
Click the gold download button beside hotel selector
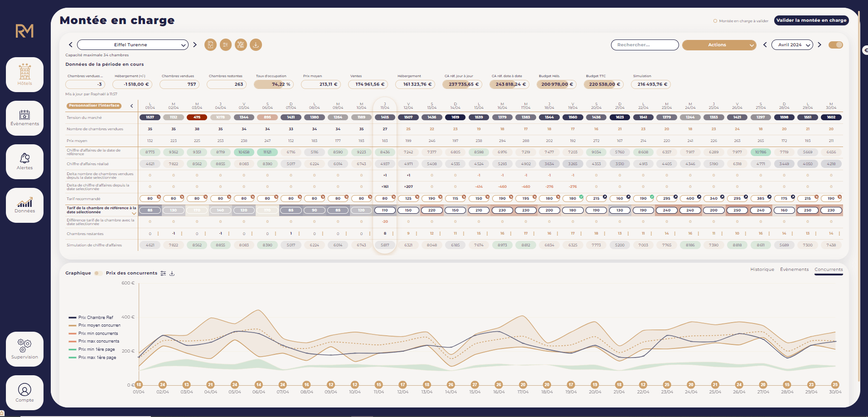pos(256,45)
